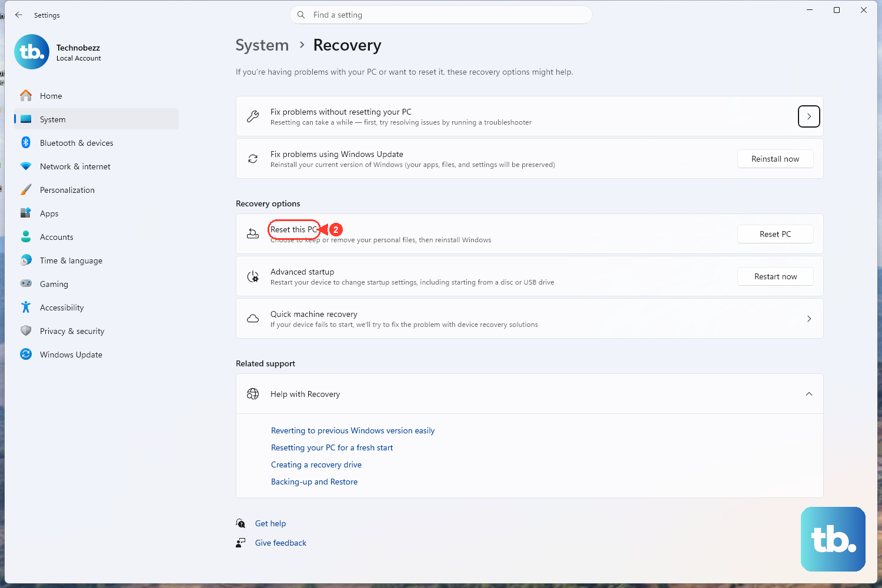
Task: Click the Gaming controller icon
Action: coord(26,283)
